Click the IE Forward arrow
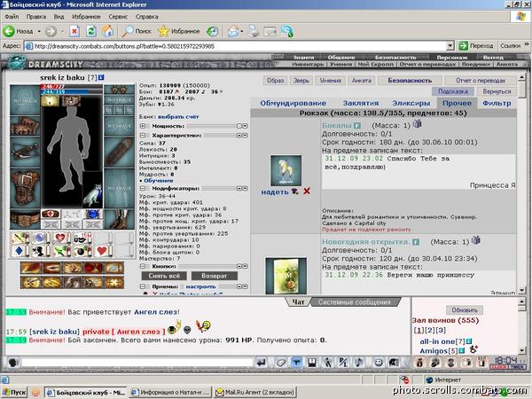The height and width of the screenshot is (399, 532). tap(51, 32)
